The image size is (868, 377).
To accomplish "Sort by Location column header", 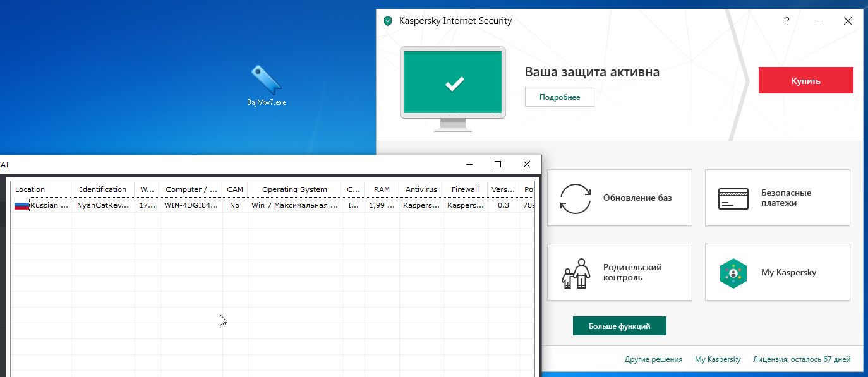I will click(41, 189).
